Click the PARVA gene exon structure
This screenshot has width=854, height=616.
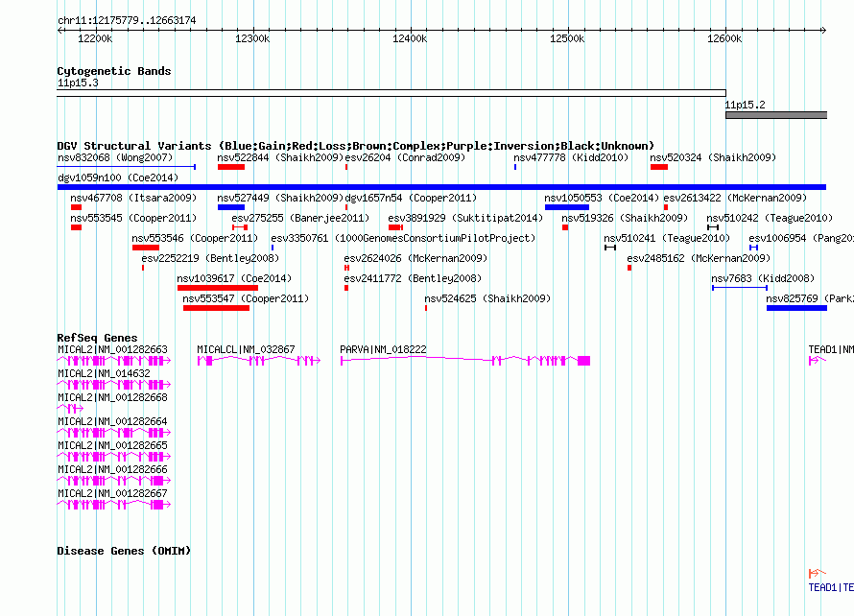click(465, 361)
